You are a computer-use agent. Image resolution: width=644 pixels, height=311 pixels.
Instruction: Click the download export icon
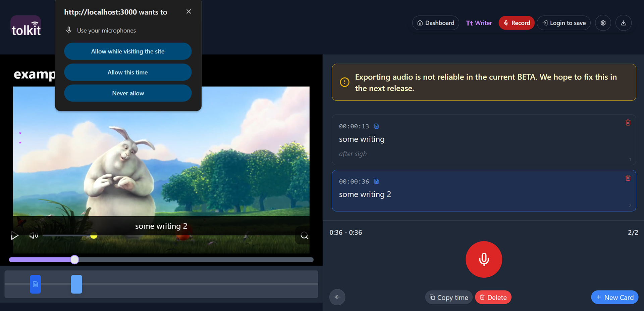pos(624,23)
